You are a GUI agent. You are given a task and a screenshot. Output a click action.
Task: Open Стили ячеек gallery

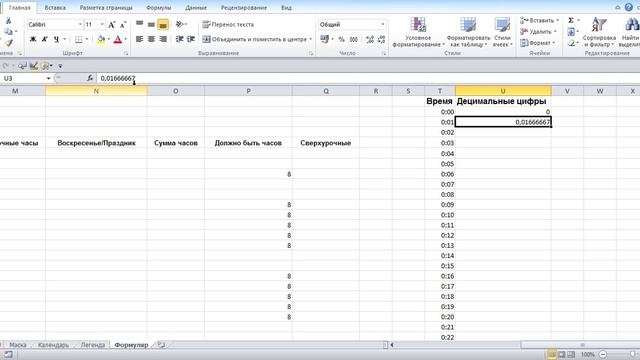(502, 32)
